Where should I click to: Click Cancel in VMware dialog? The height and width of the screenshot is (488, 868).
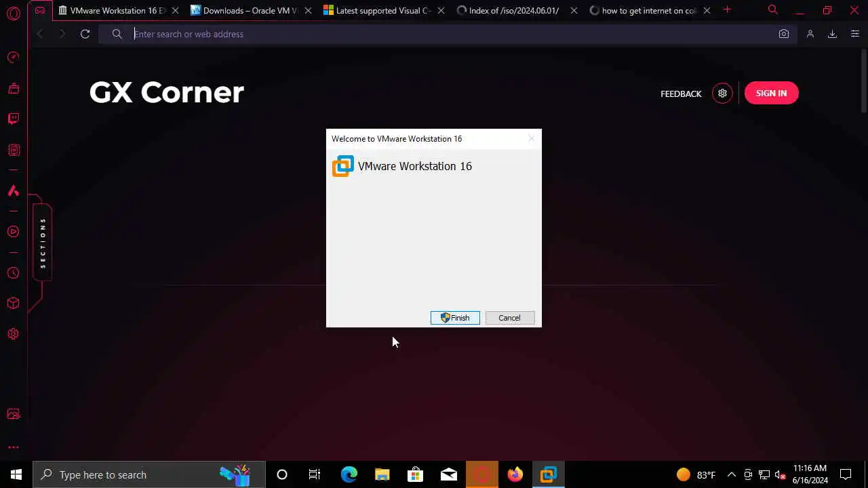[510, 318]
